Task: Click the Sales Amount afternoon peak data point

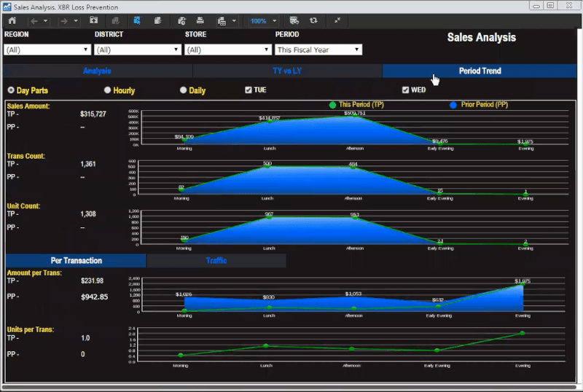Action: 355,116
